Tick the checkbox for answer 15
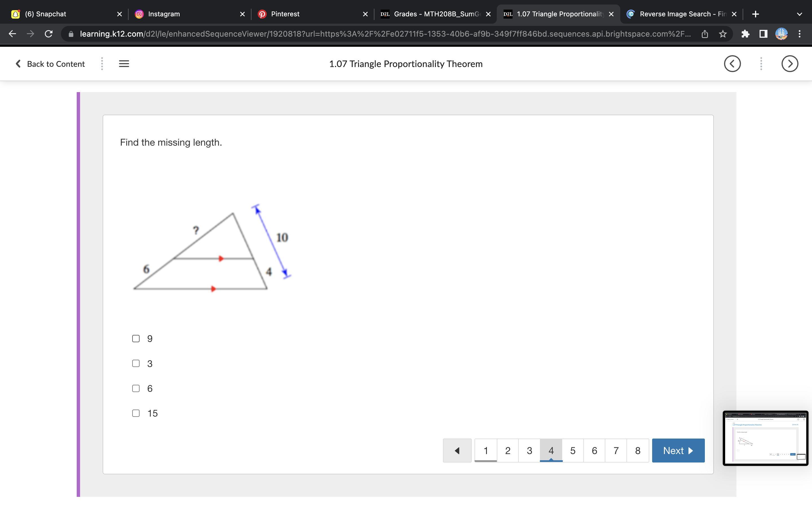 pos(136,413)
